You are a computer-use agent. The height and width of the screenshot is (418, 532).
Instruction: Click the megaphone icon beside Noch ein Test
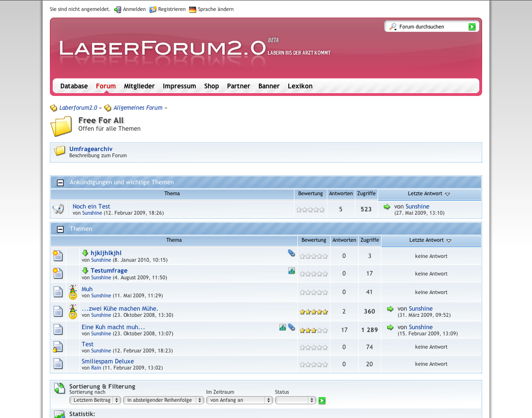[x=58, y=209]
